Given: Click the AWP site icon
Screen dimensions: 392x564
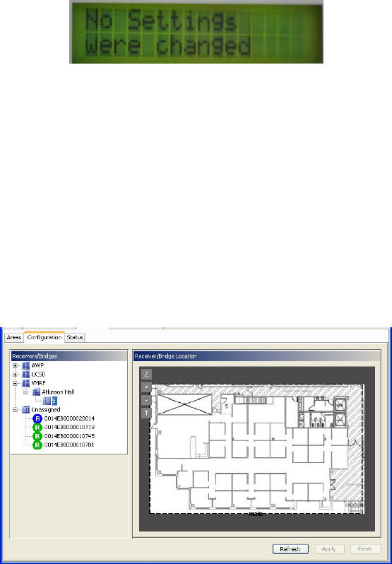Looking at the screenshot, I should tap(26, 365).
